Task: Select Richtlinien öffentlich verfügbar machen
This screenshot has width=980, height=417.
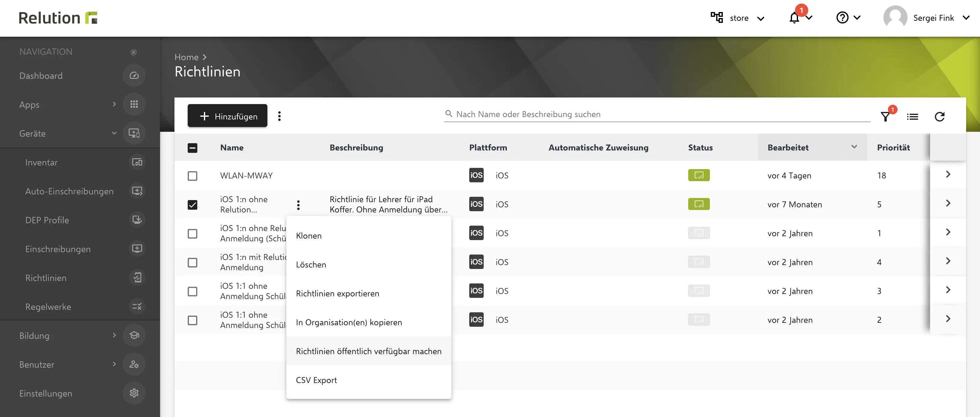Action: coord(368,351)
